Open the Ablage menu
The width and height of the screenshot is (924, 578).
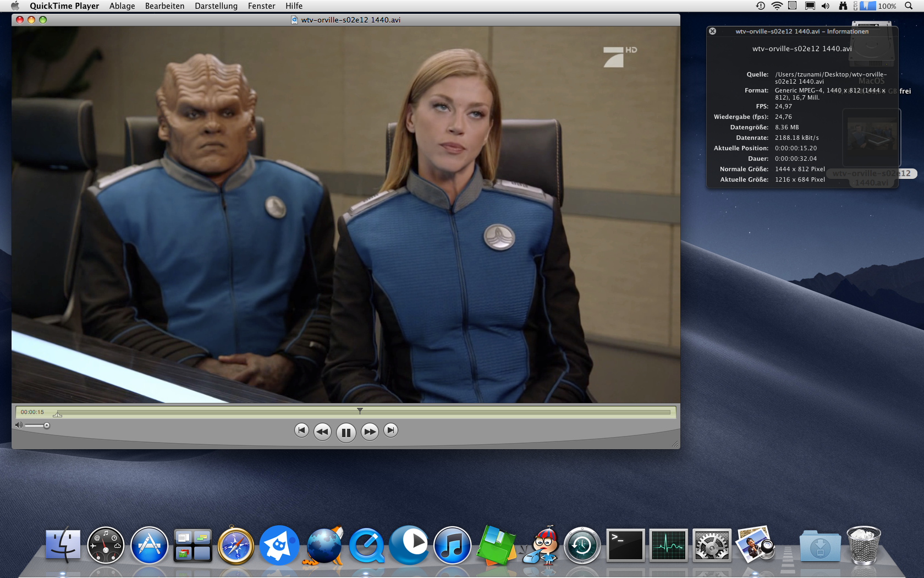point(122,6)
